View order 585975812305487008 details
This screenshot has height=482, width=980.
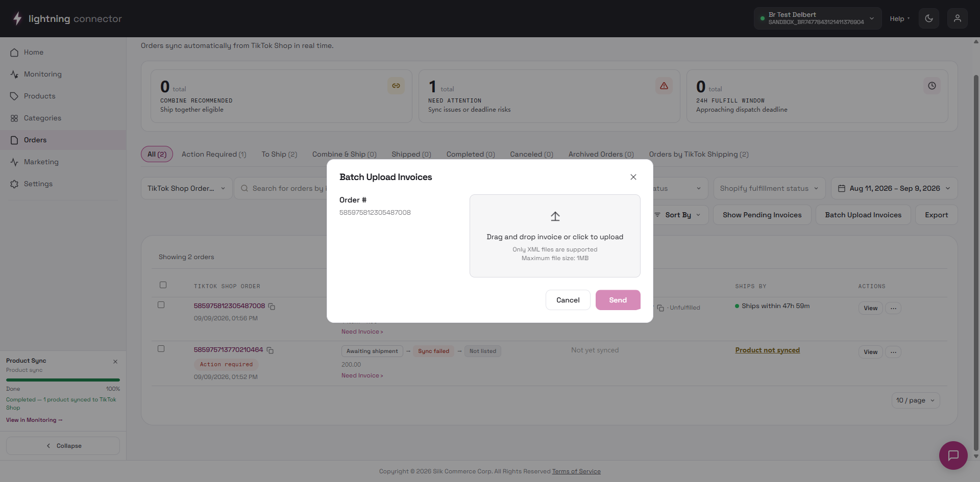click(870, 308)
